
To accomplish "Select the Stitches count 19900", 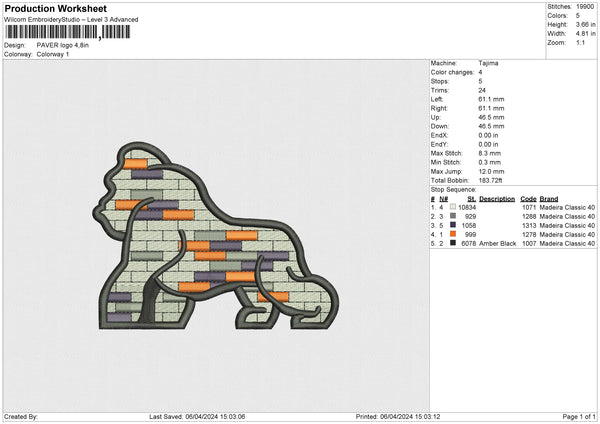I will pyautogui.click(x=585, y=7).
